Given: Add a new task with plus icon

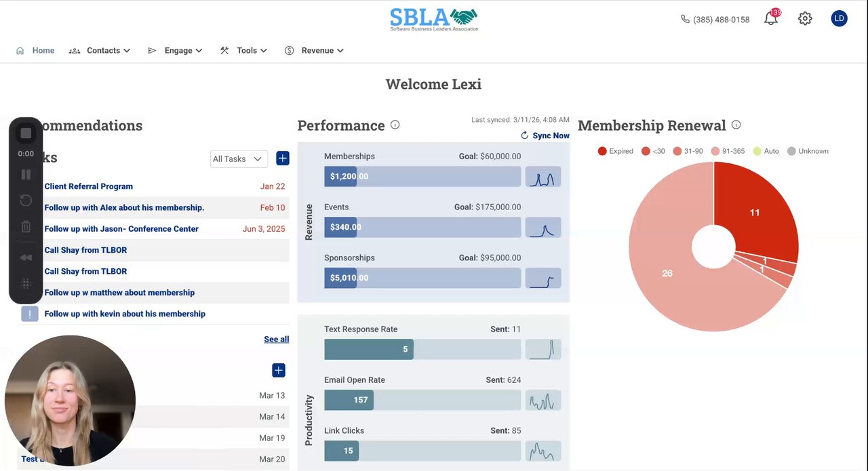Looking at the screenshot, I should pos(283,158).
